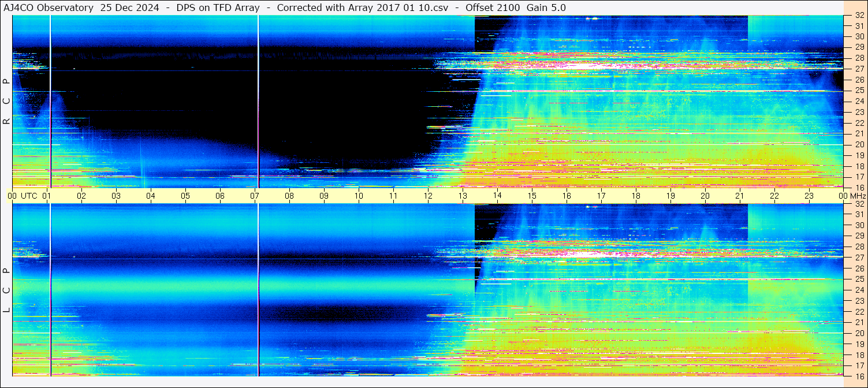Select 'DPS on TFD Array' header text
The height and width of the screenshot is (388, 868).
[218, 8]
